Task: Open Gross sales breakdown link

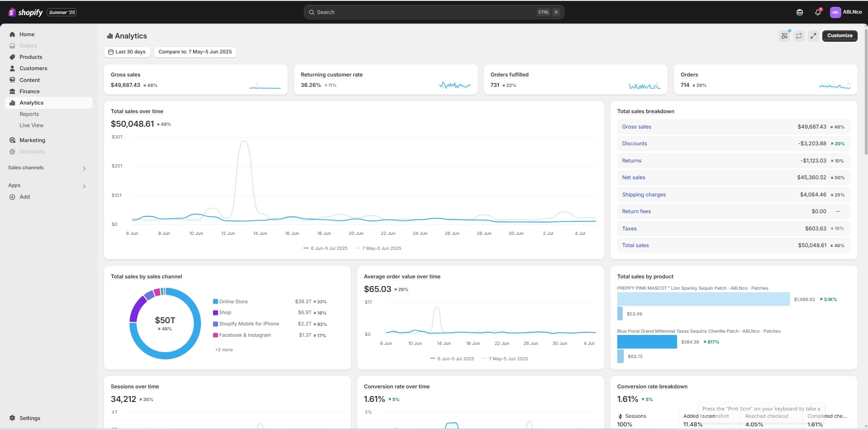Action: point(636,127)
